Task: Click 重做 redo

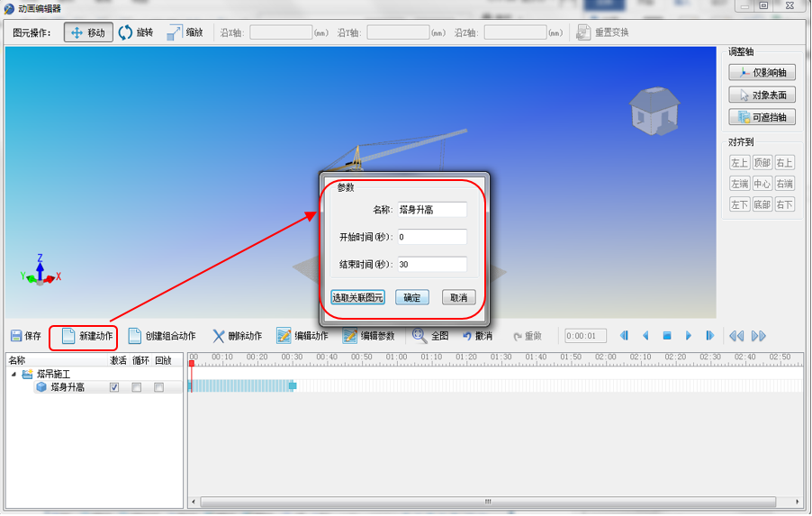Action: tap(528, 336)
